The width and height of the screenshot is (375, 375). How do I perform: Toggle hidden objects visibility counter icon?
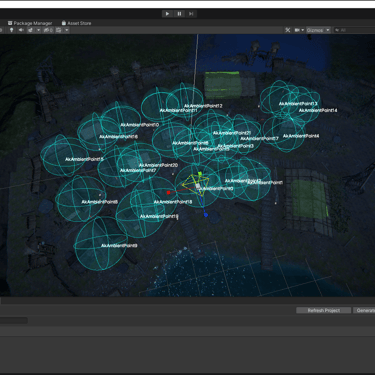48,30
